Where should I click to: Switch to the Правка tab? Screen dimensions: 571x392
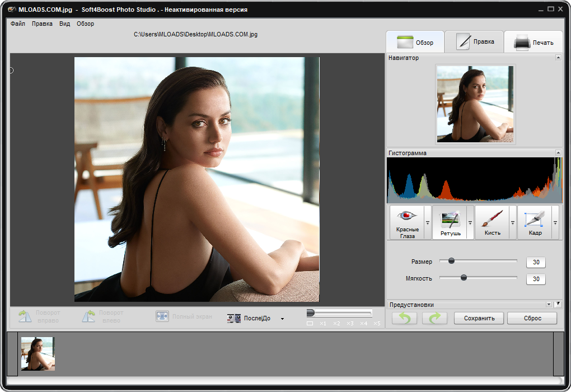(474, 42)
